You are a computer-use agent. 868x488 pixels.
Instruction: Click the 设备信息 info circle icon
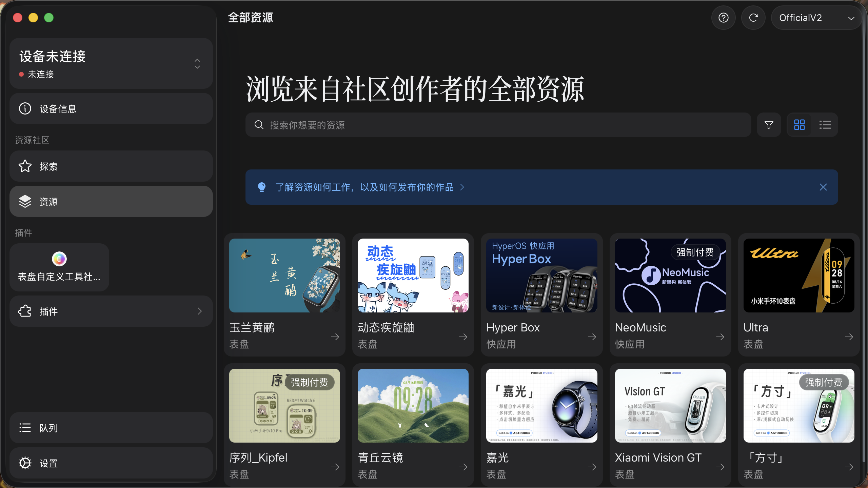(25, 108)
